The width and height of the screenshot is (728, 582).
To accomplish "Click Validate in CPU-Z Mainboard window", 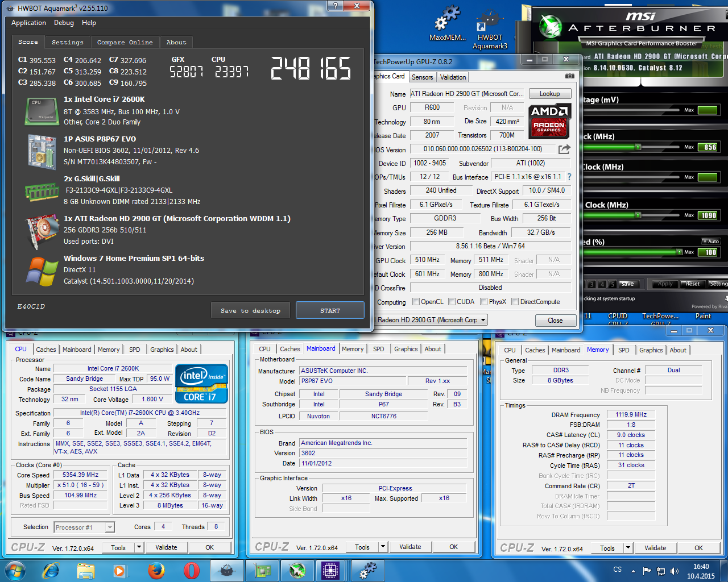I will coord(410,547).
